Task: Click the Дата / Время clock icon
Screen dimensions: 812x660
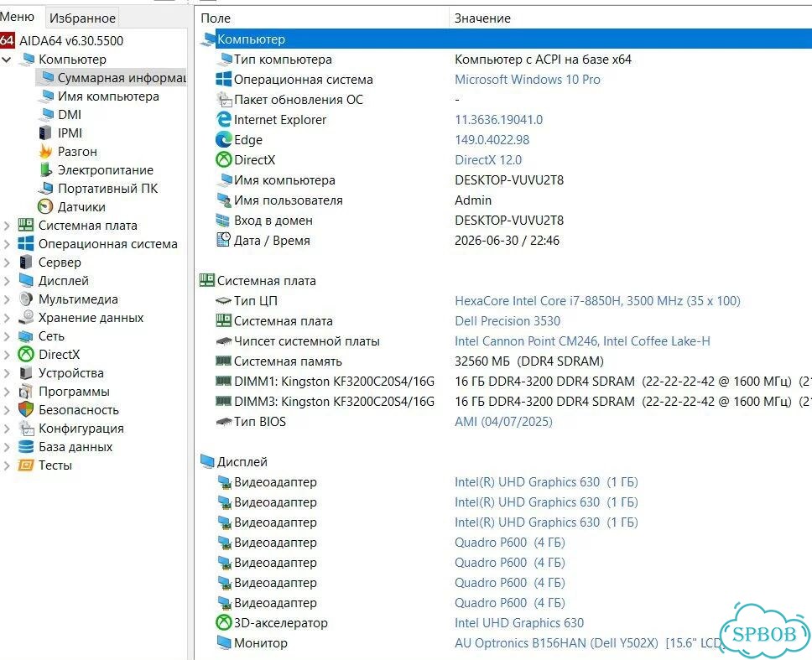Action: pyautogui.click(x=223, y=240)
